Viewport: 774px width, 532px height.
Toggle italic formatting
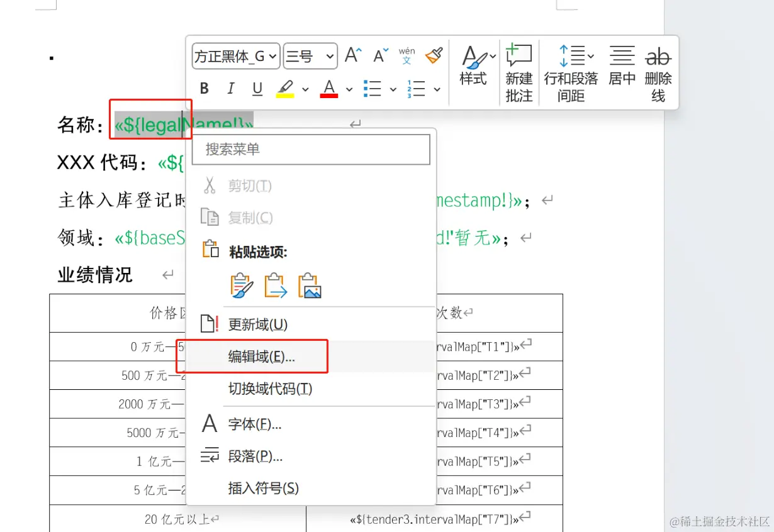(230, 89)
